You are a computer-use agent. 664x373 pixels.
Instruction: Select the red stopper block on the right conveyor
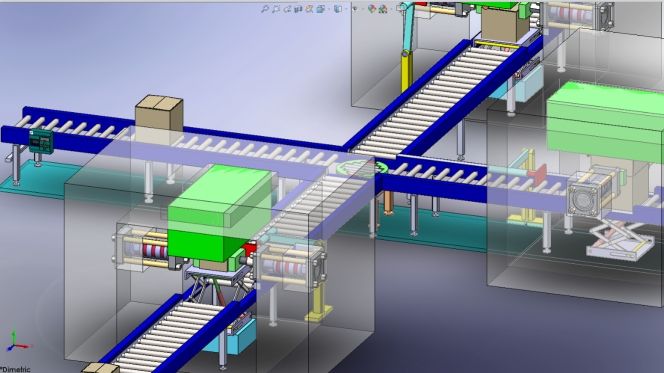point(538,174)
